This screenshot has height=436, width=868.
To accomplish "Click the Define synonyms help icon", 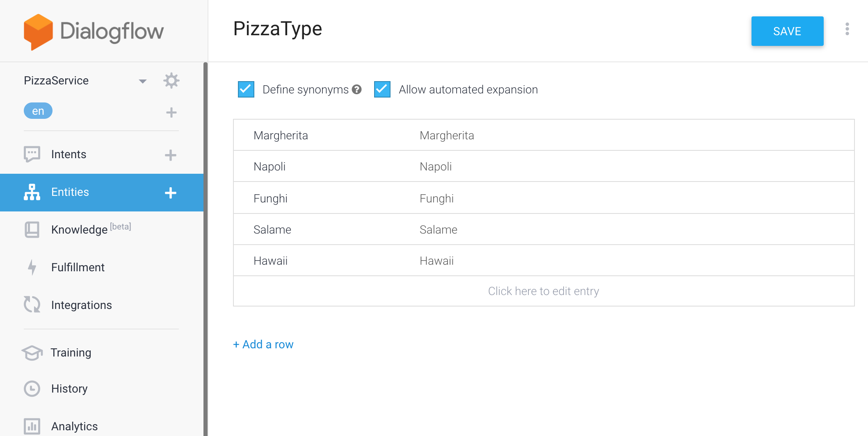I will pyautogui.click(x=357, y=89).
